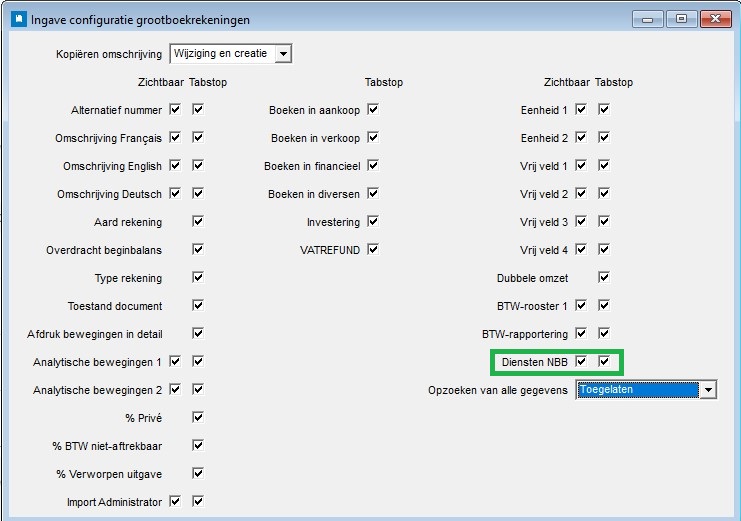
Task: Toggle Vrij veld 1 Zichtbaar checkbox
Action: [x=581, y=165]
